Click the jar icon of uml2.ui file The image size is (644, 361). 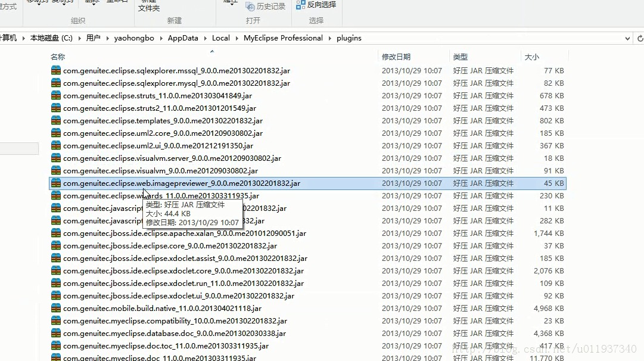pos(56,145)
